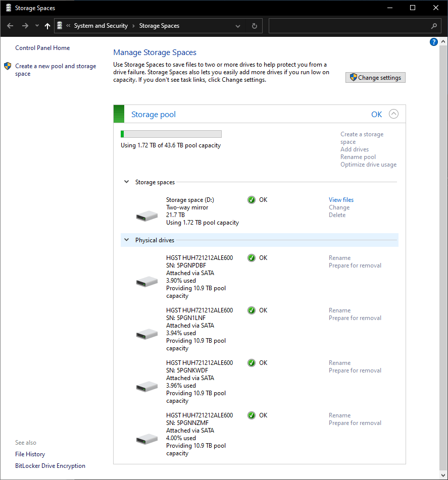
Task: Open the File History link
Action: coord(30,454)
